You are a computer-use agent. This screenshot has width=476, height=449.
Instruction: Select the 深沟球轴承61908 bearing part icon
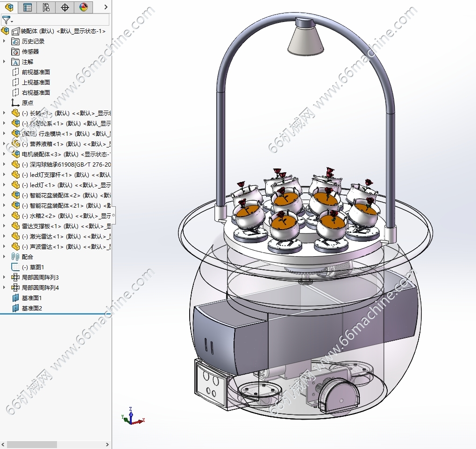[x=15, y=164]
